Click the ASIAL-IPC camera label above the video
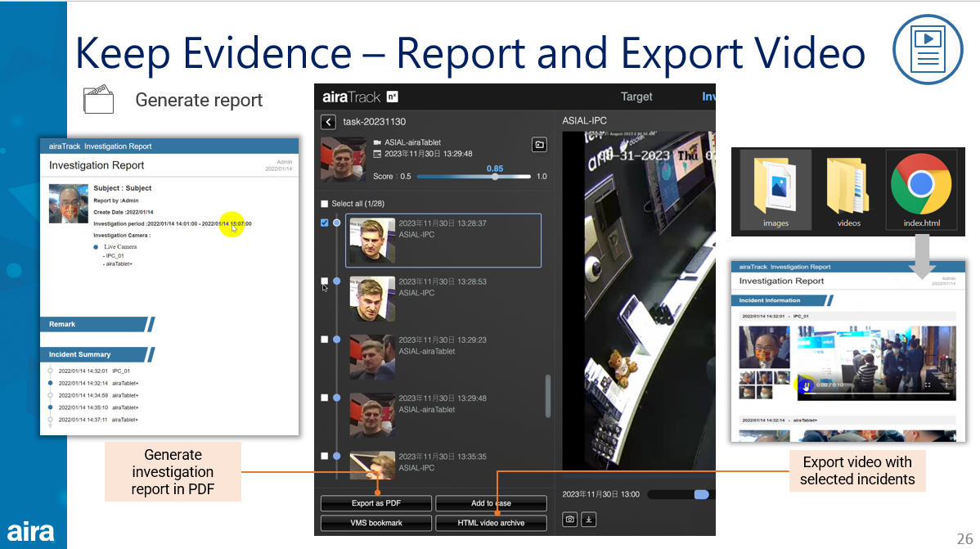Screen dimensions: 980x549 click(x=584, y=120)
